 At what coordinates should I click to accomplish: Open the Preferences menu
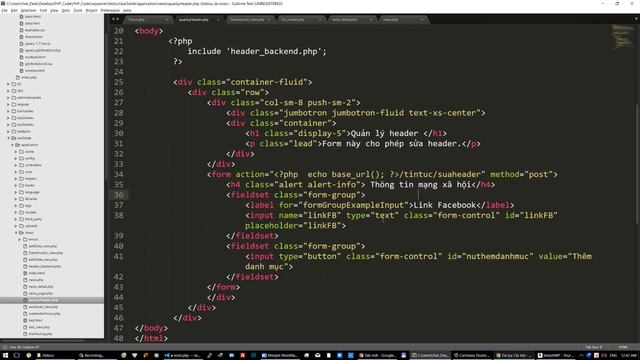tap(110, 10)
